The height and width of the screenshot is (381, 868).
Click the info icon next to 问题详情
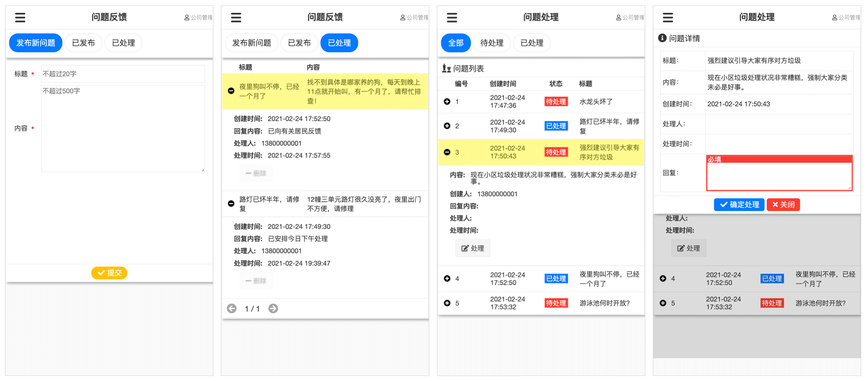662,38
